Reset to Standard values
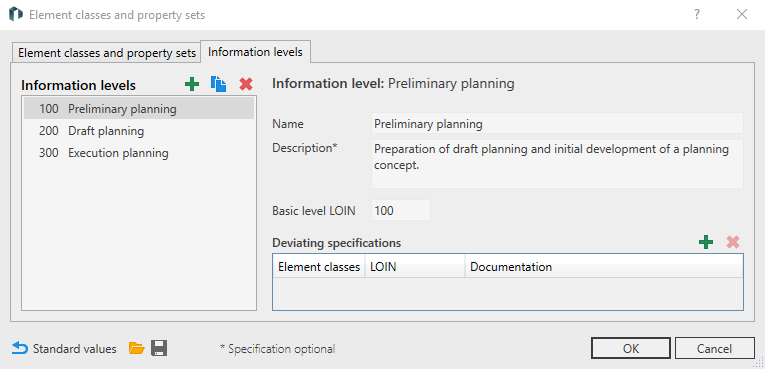The width and height of the screenshot is (765, 369). 64,348
